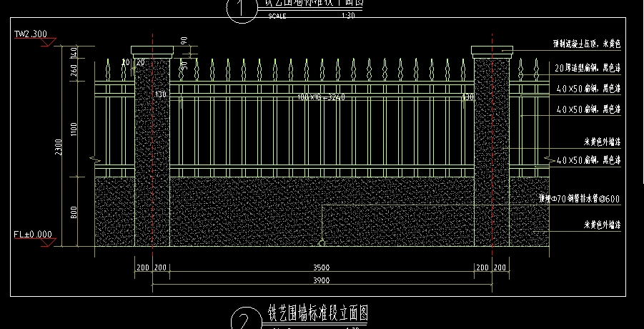This screenshot has width=644, height=329.
Task: Select the 100×16=3240 spacing annotation
Action: pos(322,97)
